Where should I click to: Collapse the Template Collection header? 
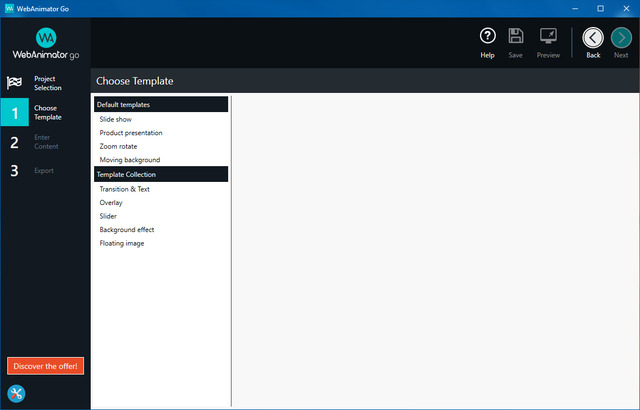(161, 175)
